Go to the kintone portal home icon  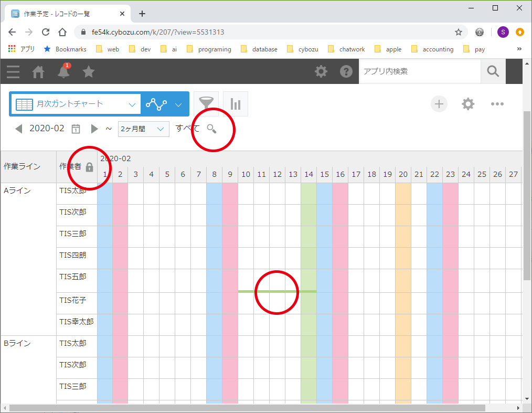coord(38,71)
